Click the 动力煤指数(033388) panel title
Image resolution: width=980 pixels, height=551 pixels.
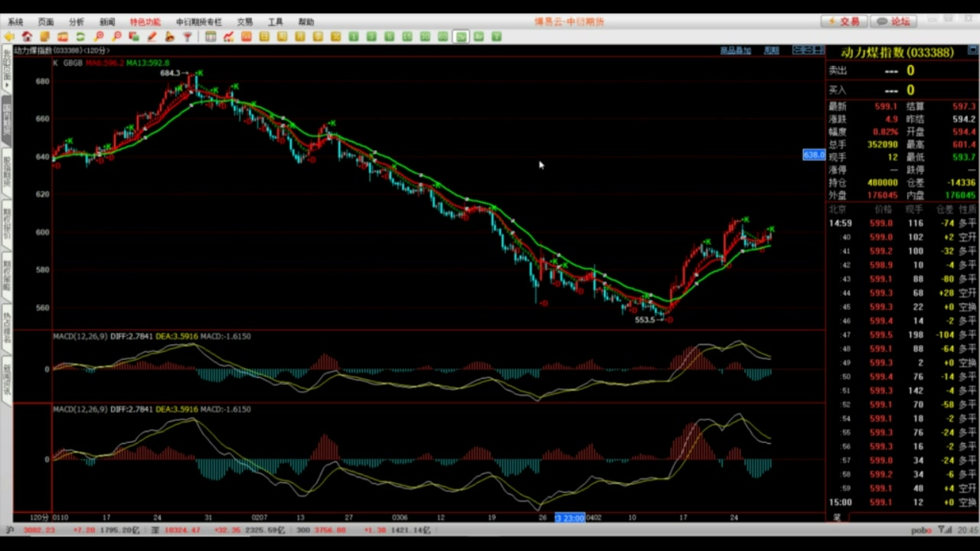[897, 52]
